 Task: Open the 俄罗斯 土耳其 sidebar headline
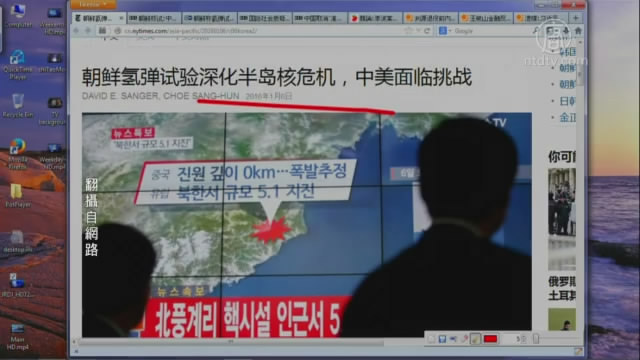click(x=562, y=289)
